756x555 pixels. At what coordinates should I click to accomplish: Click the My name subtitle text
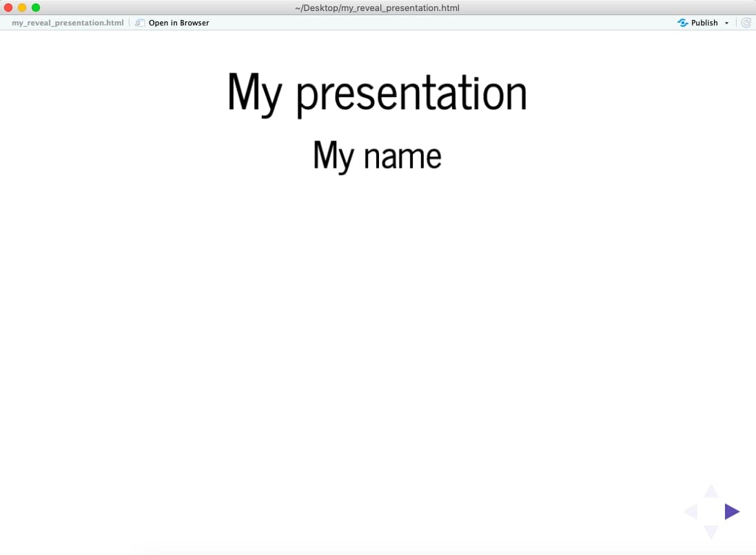click(x=377, y=156)
